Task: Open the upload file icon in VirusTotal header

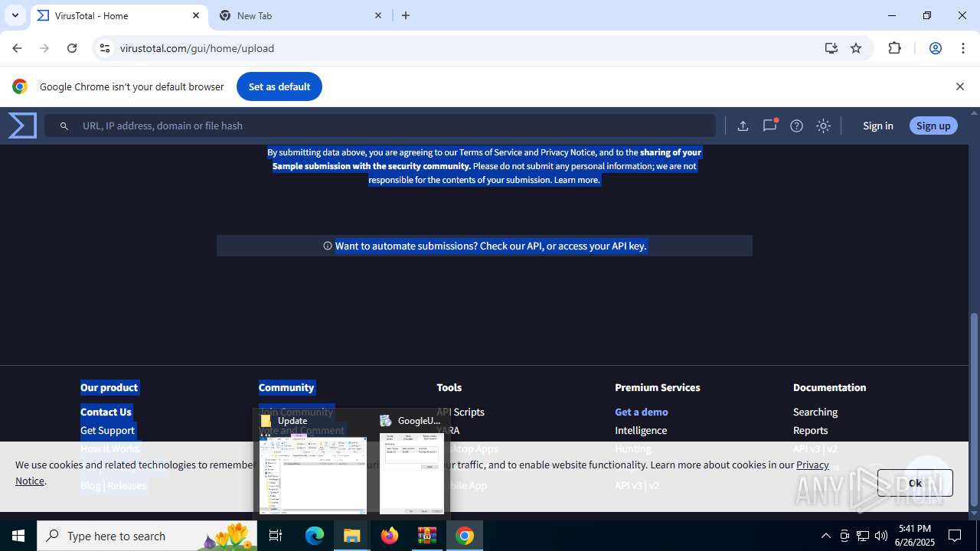Action: pyautogui.click(x=743, y=126)
